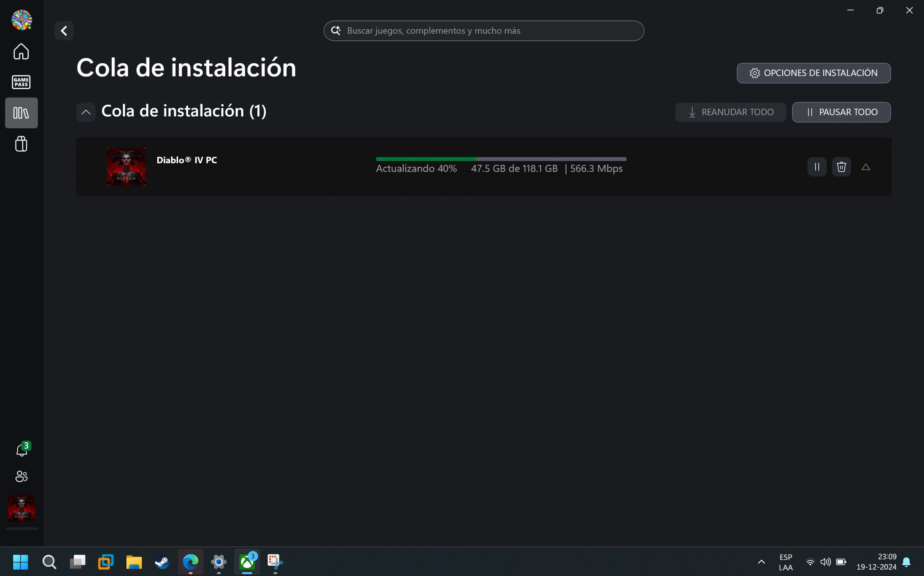Minimize the Xbox app window
The height and width of the screenshot is (576, 924).
(x=850, y=10)
